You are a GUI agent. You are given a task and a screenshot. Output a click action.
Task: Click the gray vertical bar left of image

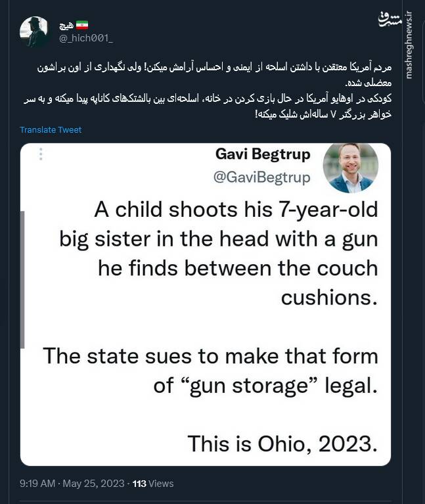pos(22,279)
